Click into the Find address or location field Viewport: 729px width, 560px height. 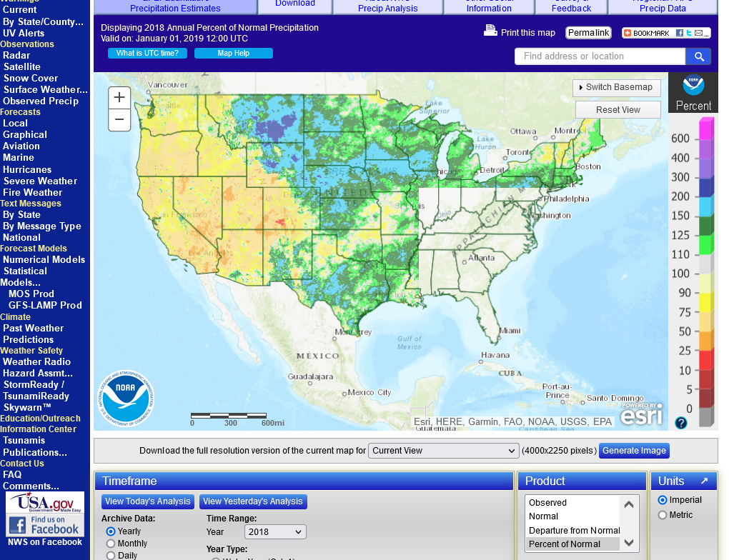(600, 56)
